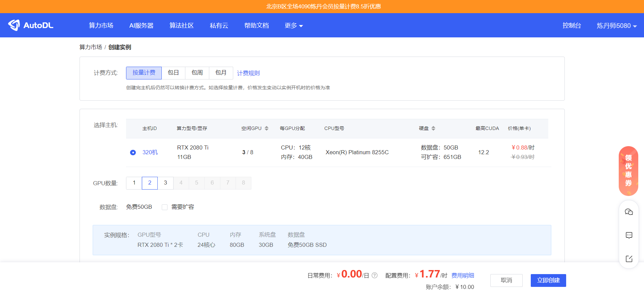Click 算力市场 breadcrumb link
Image resolution: width=644 pixels, height=298 pixels.
pos(91,47)
